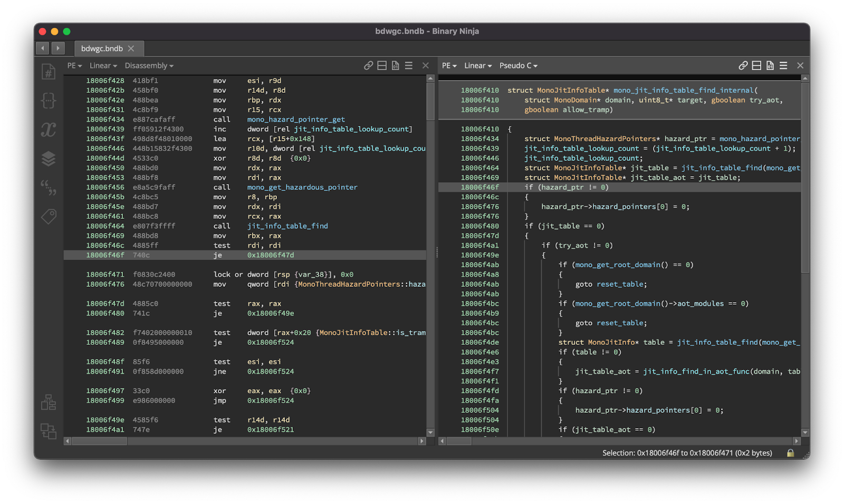Image resolution: width=844 pixels, height=504 pixels.
Task: Open the Variables sidebar icon
Action: click(x=49, y=130)
